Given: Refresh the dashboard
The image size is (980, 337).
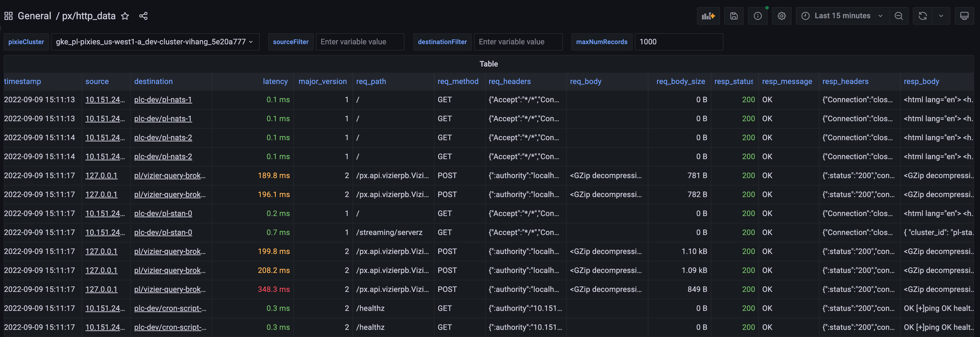Looking at the screenshot, I should (923, 16).
